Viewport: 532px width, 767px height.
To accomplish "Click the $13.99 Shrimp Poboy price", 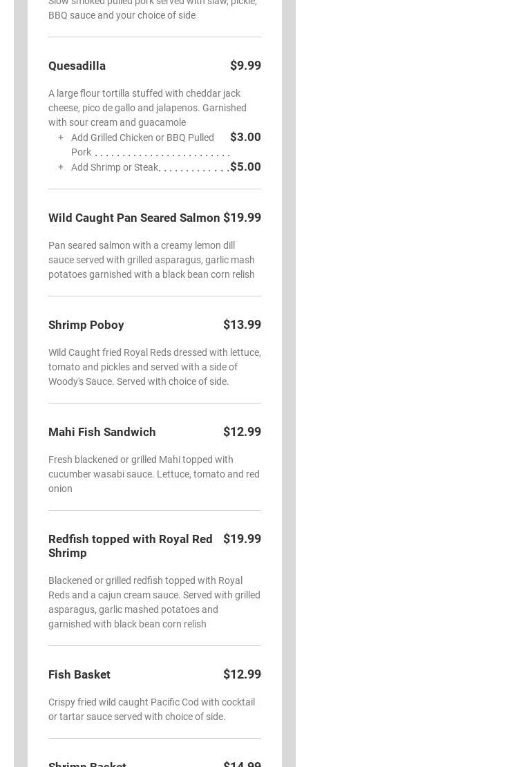I will click(x=242, y=325).
